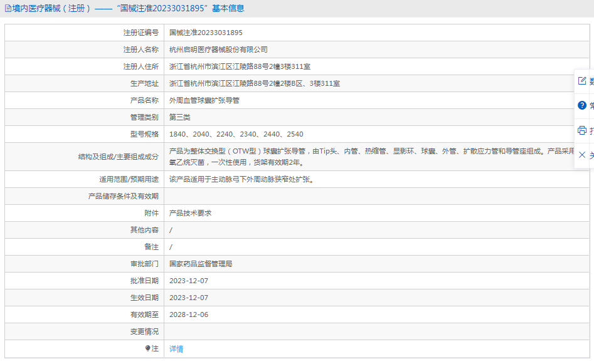Click approving department 国家药品监督管理局
Viewport: 594px width, 364px height.
[x=201, y=264]
